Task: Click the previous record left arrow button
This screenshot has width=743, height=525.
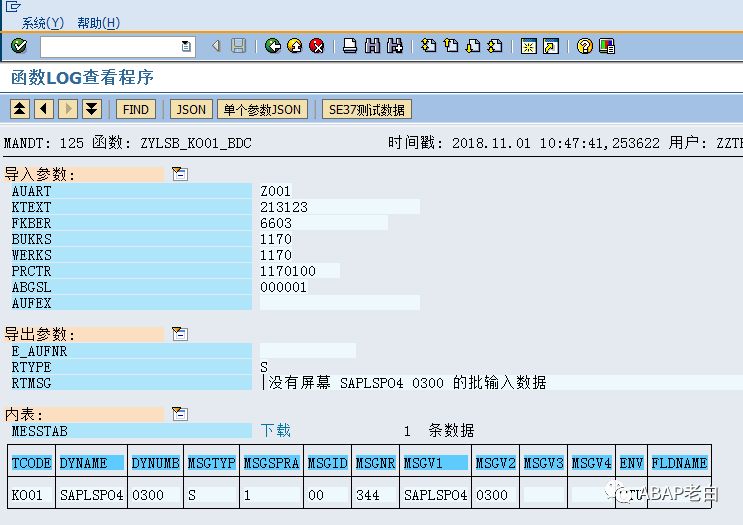Action: click(x=44, y=109)
